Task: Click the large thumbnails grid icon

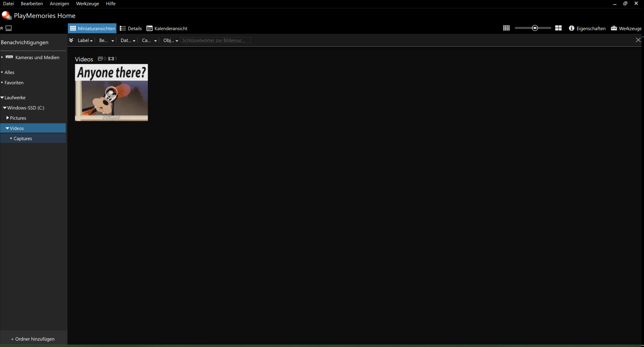Action: [558, 28]
